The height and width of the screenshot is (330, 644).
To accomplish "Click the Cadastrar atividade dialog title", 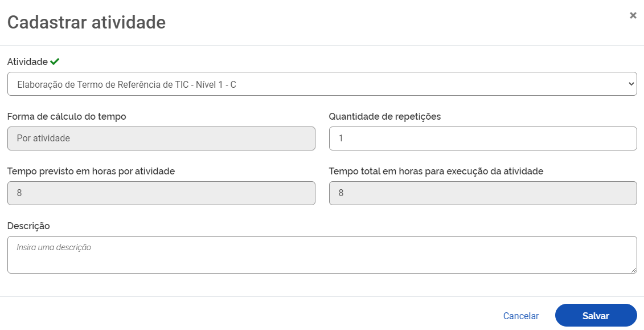I will [86, 22].
